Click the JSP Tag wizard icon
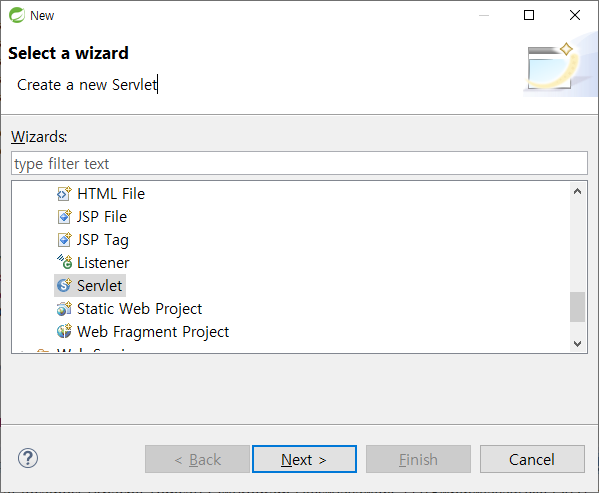Viewport: 599px width, 493px height. (x=64, y=240)
